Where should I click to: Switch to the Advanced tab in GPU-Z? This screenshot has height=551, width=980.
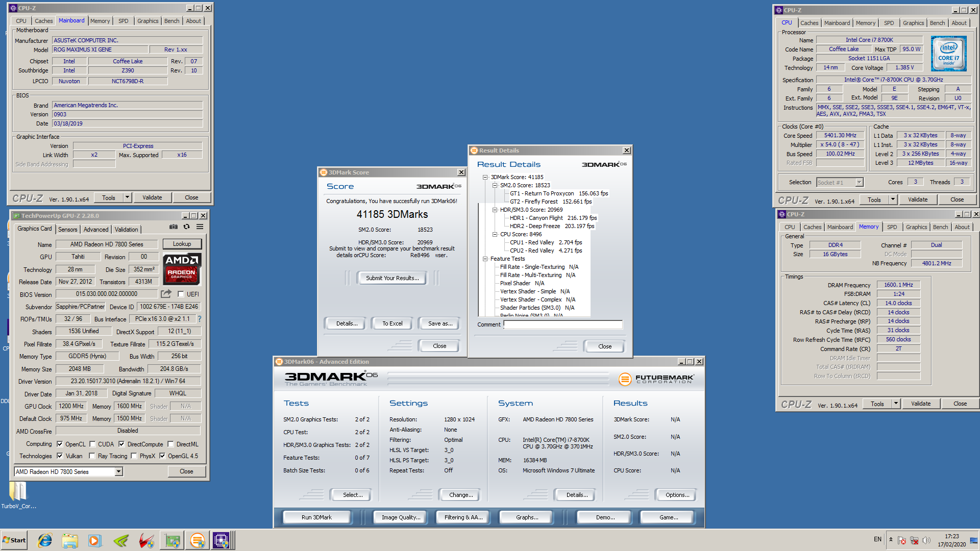click(96, 230)
